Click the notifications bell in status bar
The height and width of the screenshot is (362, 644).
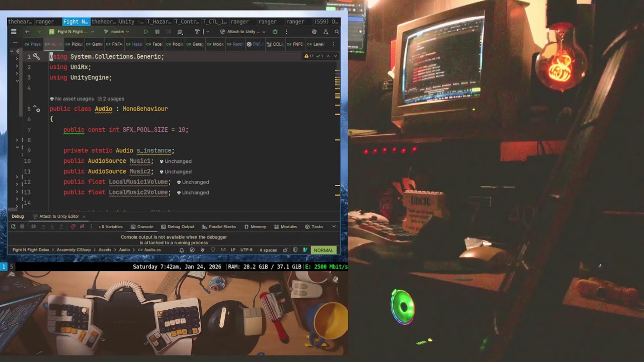point(182,250)
